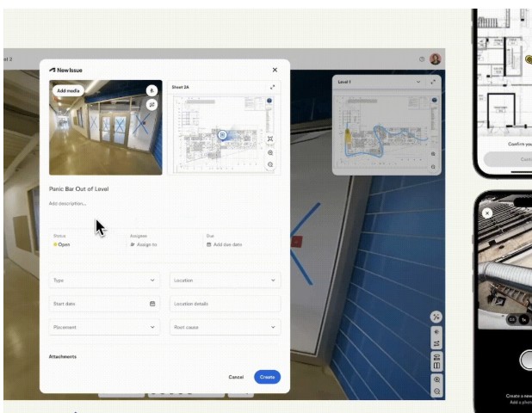
Task: Expand the Level 1 minimap panel
Action: [433, 82]
